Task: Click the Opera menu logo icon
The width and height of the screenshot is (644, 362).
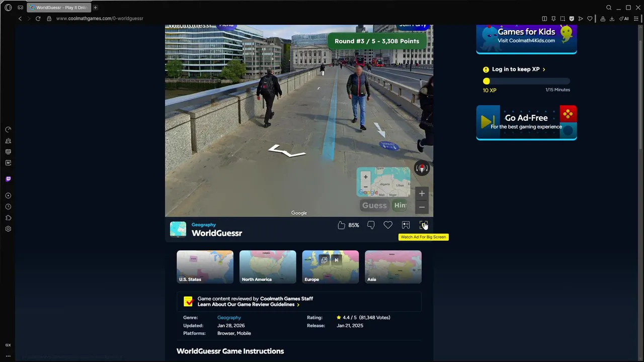Action: tap(8, 8)
